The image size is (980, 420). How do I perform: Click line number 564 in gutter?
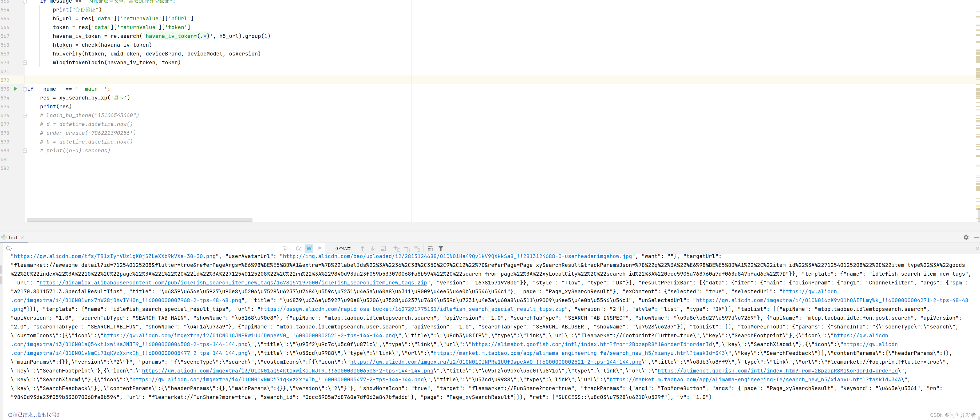pyautogui.click(x=5, y=10)
